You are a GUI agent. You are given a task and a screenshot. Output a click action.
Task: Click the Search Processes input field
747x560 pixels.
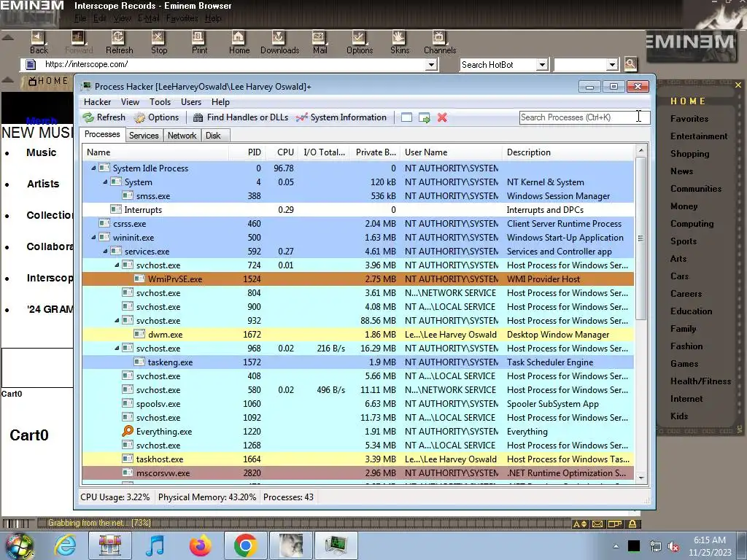coord(584,117)
